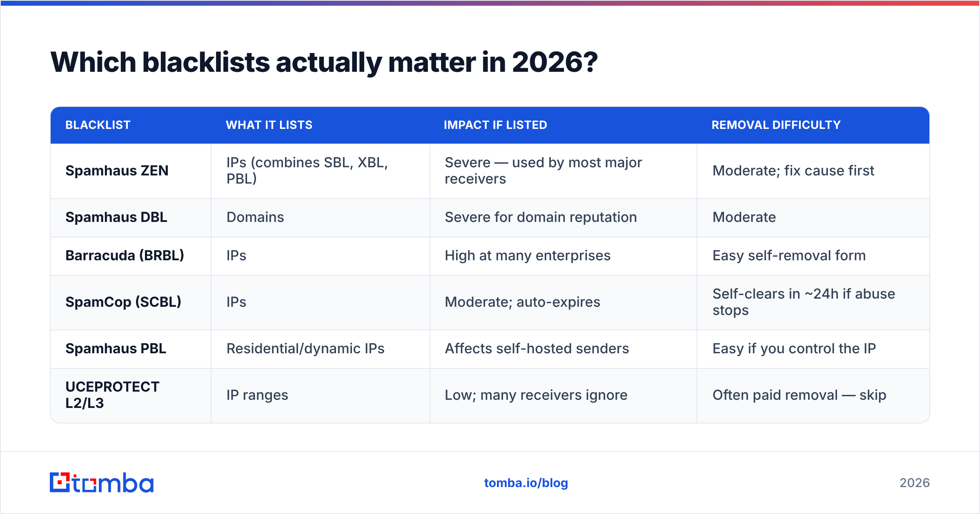Click the Spamhaus PBL row name
Viewport: 980px width, 514px height.
(x=116, y=348)
